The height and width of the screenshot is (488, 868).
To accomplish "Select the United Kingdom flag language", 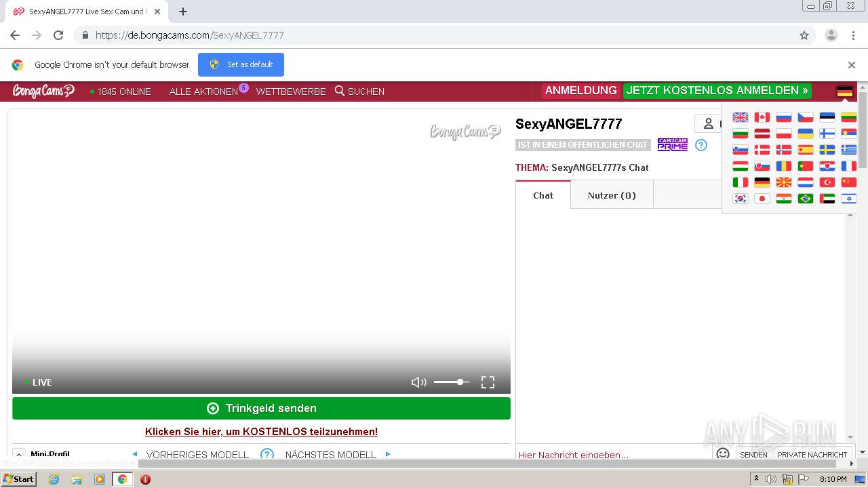I will (741, 117).
